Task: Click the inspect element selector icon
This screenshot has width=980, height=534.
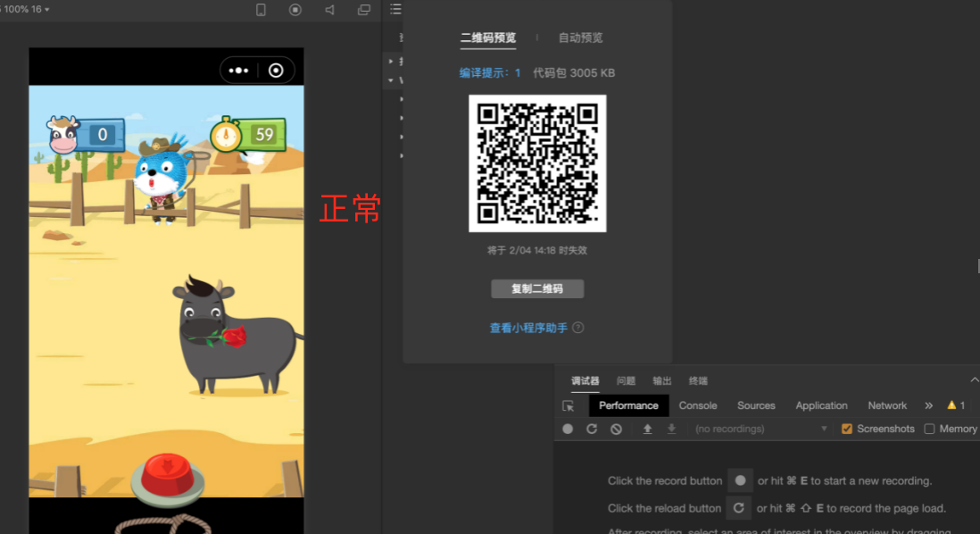Action: point(569,405)
